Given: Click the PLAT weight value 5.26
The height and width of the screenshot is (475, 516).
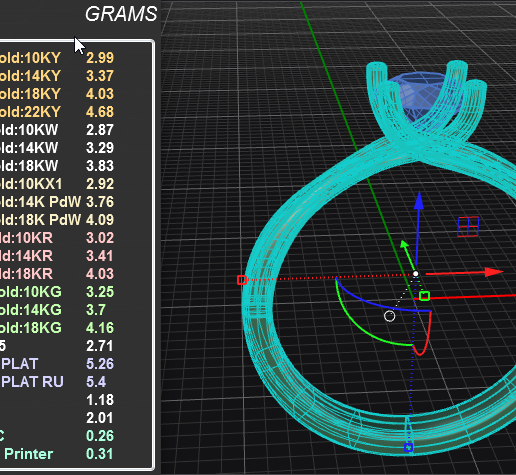Looking at the screenshot, I should tap(100, 364).
